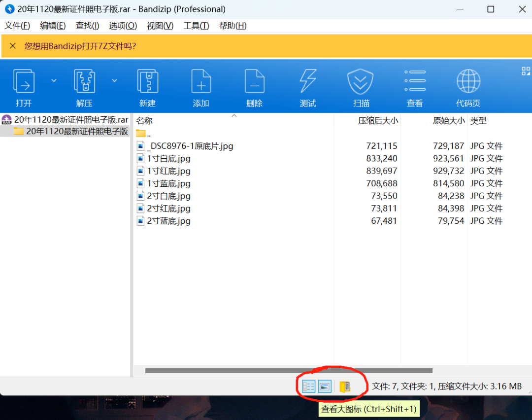
Task: Open image preview with the 查看 toolbar icon
Action: [x=414, y=86]
